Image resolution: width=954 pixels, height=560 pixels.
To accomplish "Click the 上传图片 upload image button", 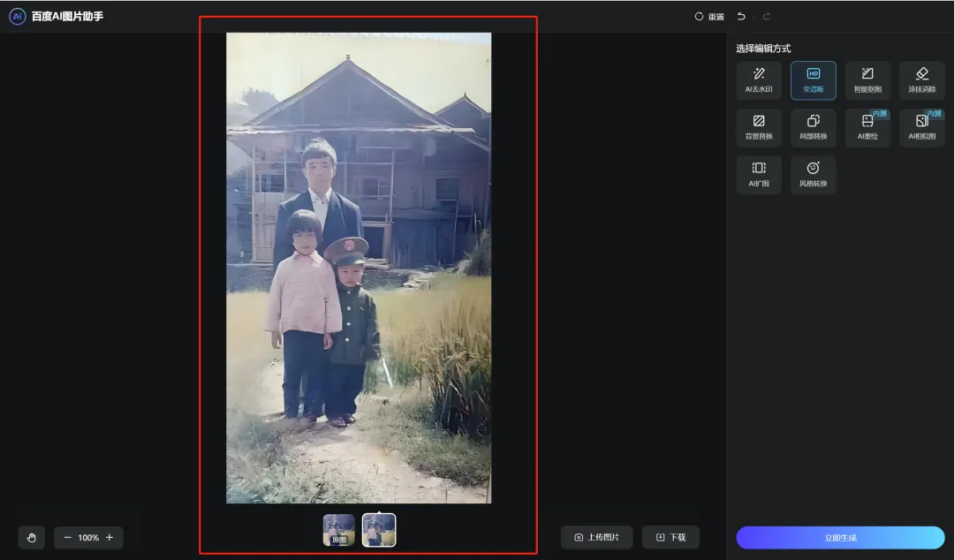I will coord(596,537).
